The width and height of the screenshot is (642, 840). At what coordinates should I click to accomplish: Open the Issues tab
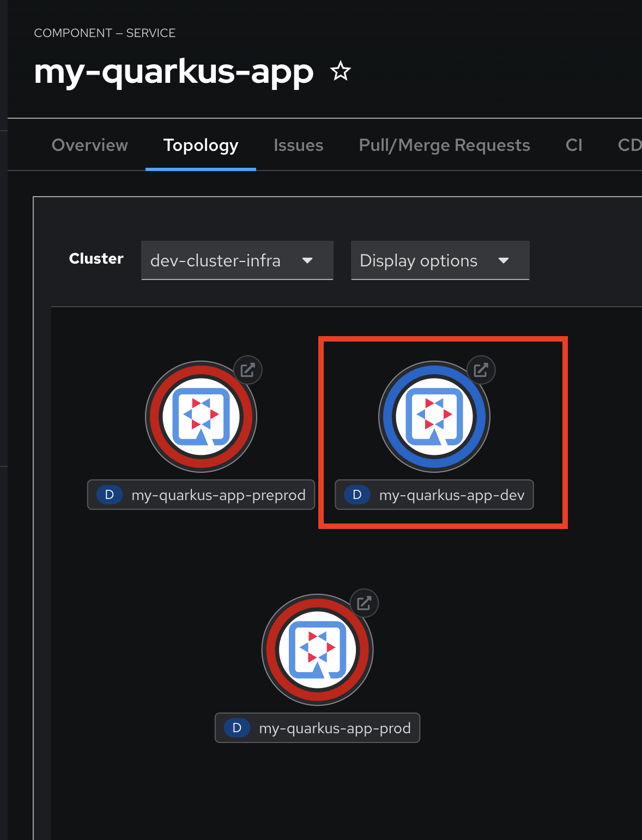[299, 145]
